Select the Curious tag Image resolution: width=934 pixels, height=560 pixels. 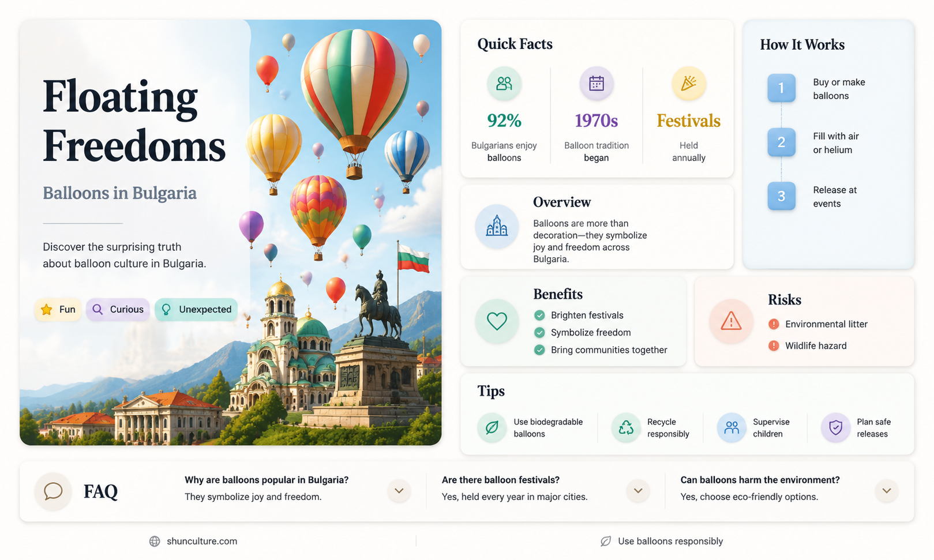[118, 310]
